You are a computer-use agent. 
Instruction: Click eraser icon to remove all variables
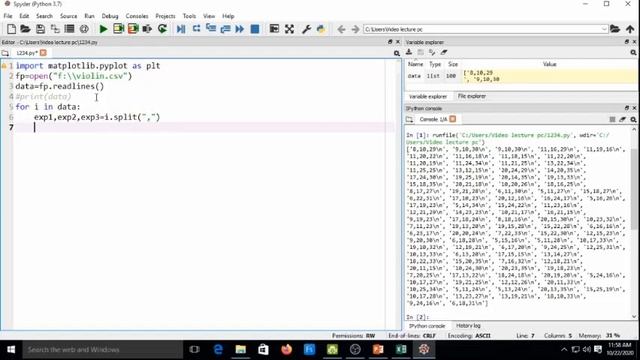(444, 52)
